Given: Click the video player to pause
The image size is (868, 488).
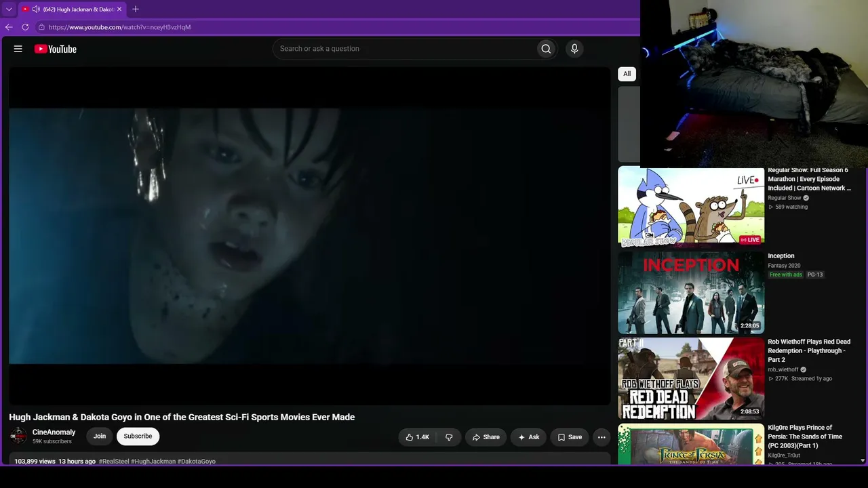Looking at the screenshot, I should [310, 236].
